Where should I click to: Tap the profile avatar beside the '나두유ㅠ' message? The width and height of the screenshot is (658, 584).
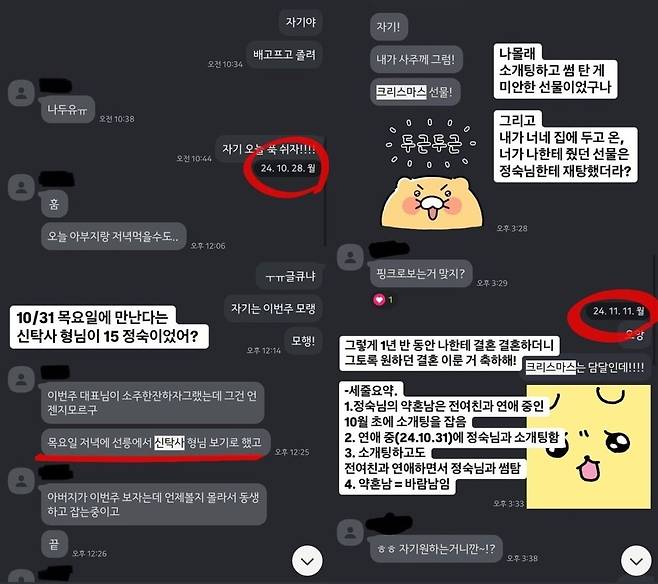coord(21,93)
